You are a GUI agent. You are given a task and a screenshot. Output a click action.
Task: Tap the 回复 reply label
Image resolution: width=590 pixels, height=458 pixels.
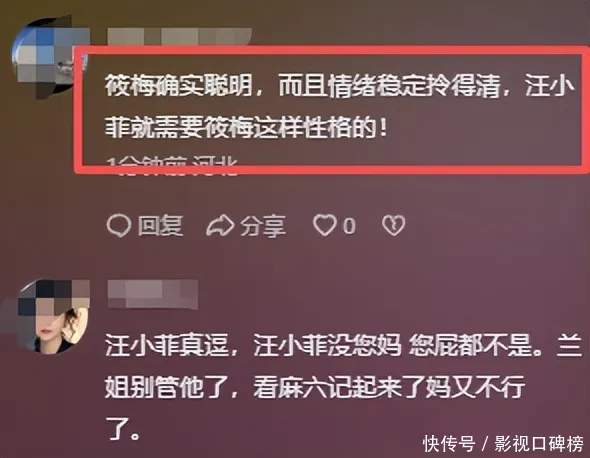tap(161, 226)
